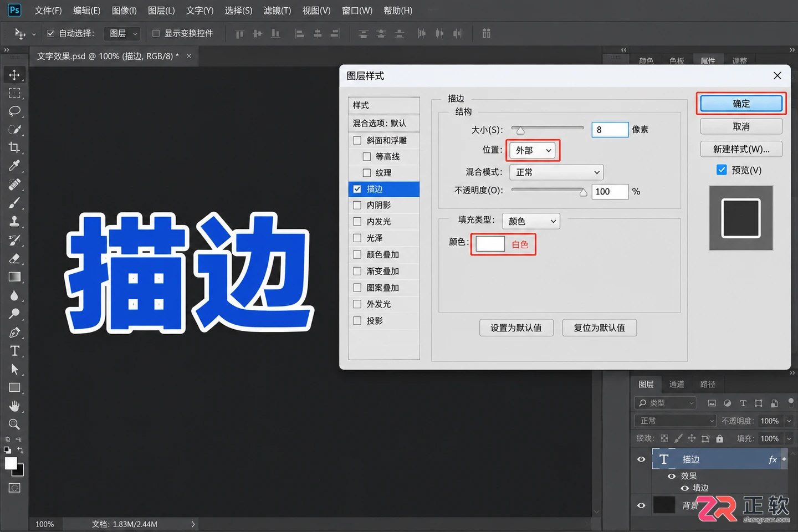Switch to the 路径 tab
Screen dimensions: 798x532
coord(708,384)
